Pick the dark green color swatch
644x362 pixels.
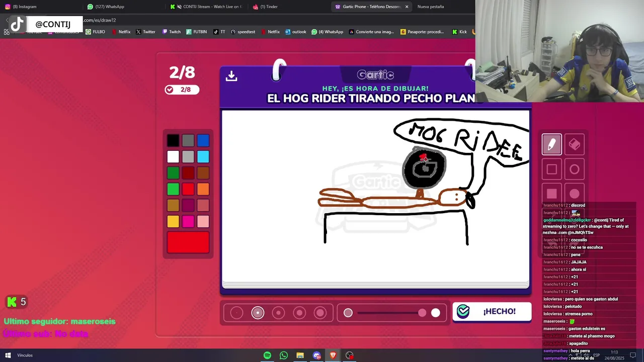(173, 173)
